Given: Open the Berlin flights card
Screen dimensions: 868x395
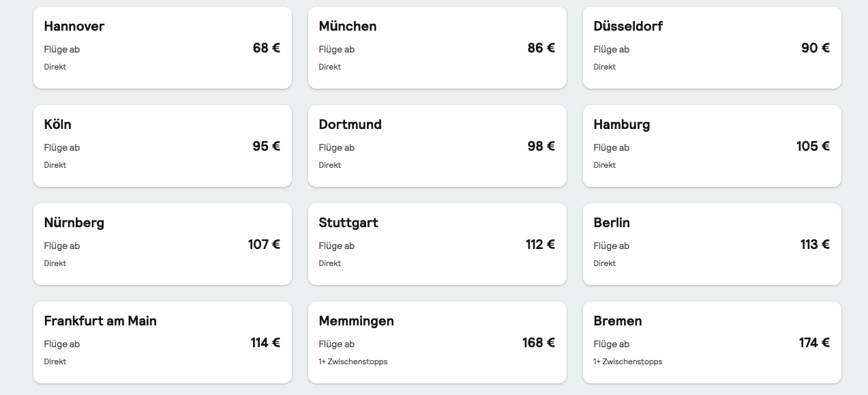Looking at the screenshot, I should pyautogui.click(x=712, y=244).
